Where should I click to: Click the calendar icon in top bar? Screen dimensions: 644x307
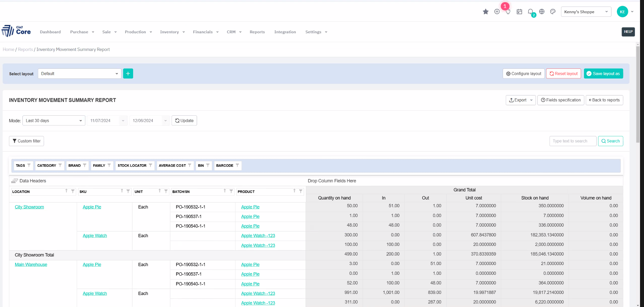point(519,12)
